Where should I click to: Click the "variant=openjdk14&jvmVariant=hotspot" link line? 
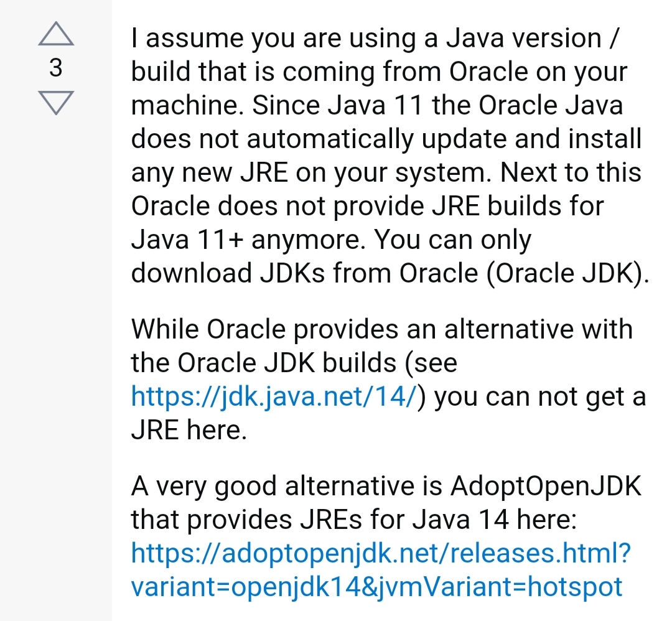point(376,587)
